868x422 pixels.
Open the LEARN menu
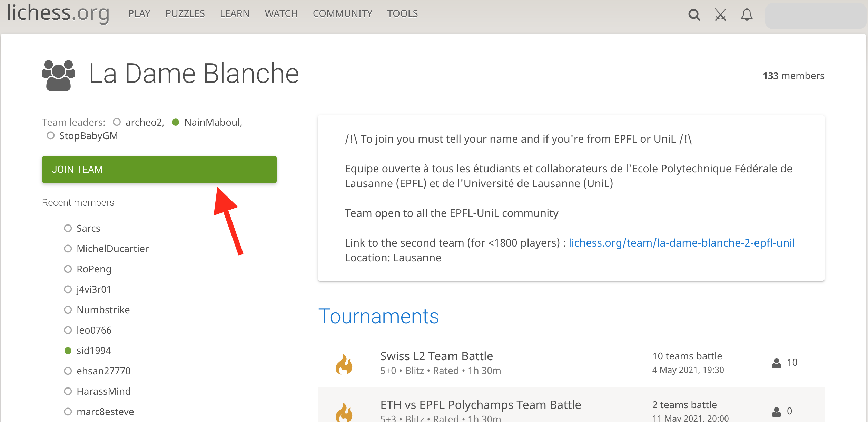tap(235, 13)
